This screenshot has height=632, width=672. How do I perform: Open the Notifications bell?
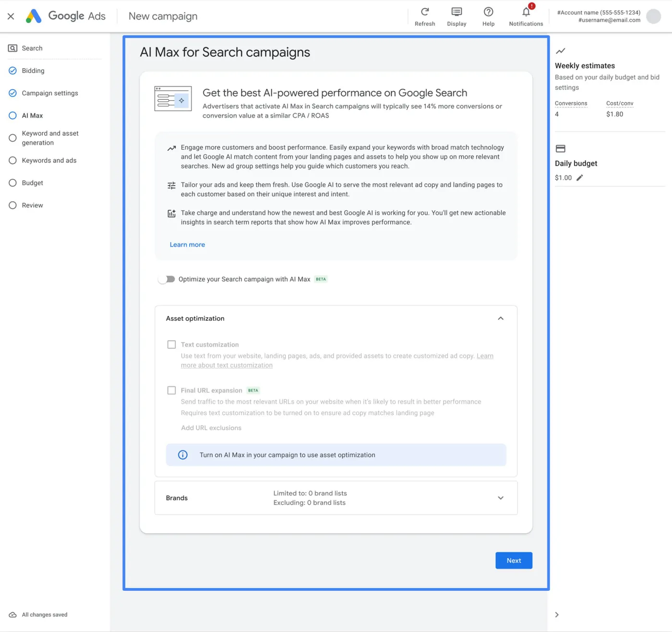coord(526,12)
